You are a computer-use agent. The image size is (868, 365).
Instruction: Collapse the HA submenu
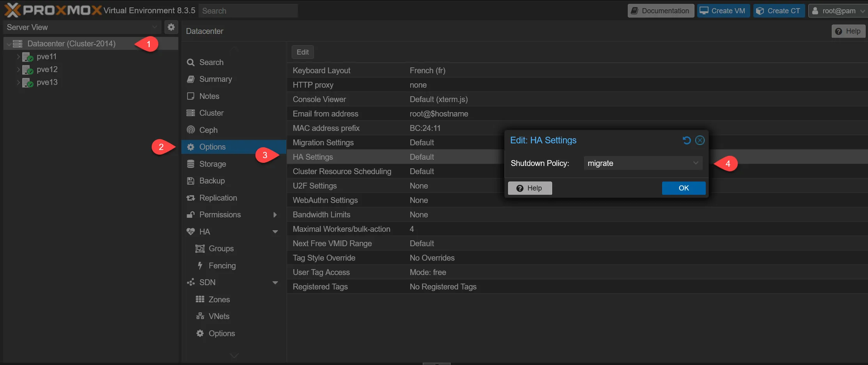[275, 232]
